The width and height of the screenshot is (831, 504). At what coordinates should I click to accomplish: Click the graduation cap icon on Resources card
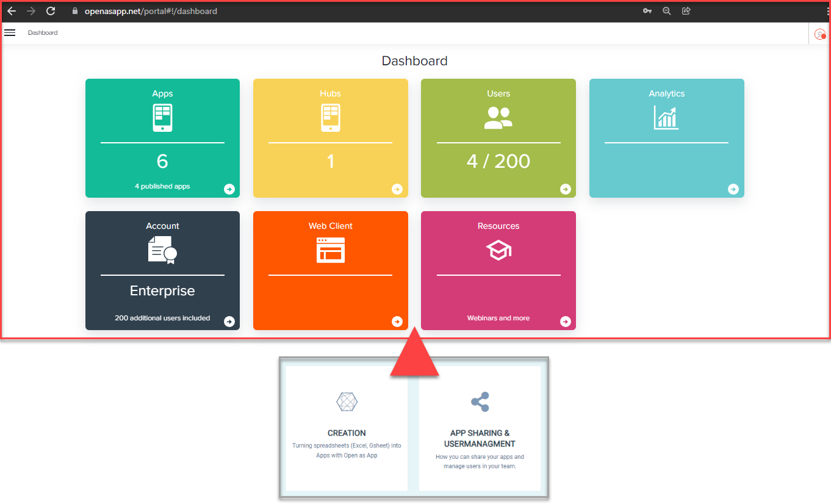(x=498, y=250)
